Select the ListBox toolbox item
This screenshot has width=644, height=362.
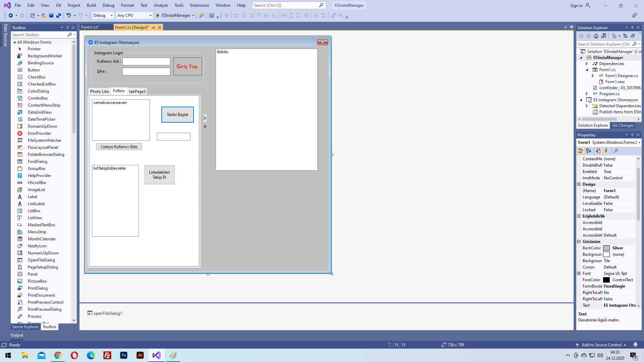point(34,211)
